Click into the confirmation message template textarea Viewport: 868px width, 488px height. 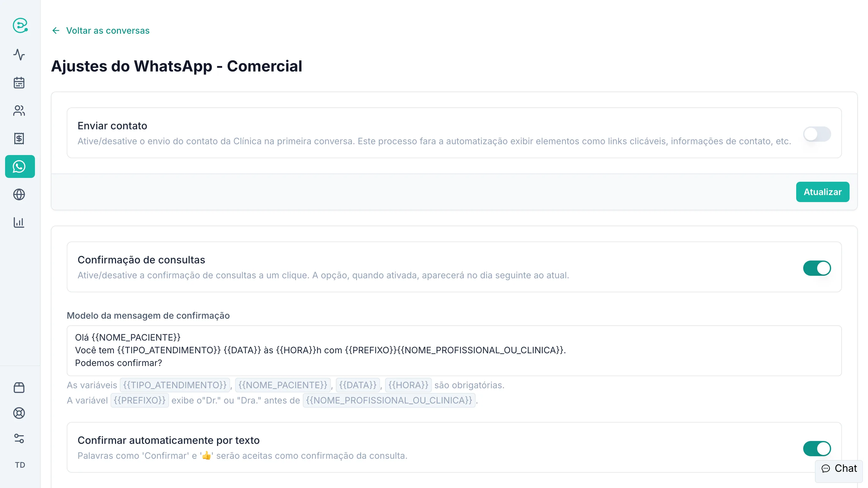pyautogui.click(x=454, y=350)
